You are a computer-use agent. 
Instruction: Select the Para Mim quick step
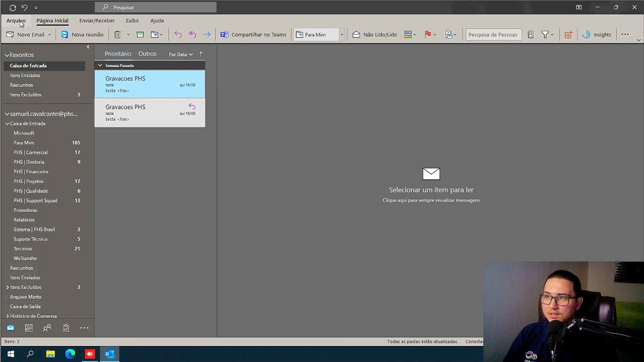tap(316, 34)
